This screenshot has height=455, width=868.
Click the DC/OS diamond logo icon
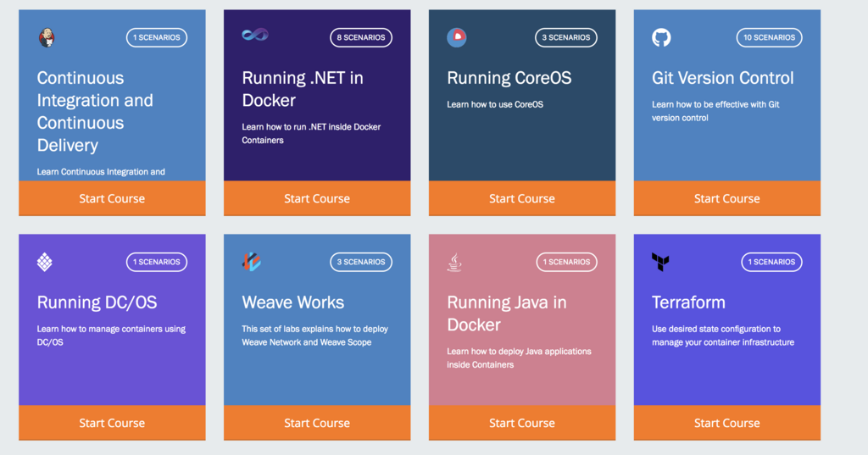click(x=45, y=262)
